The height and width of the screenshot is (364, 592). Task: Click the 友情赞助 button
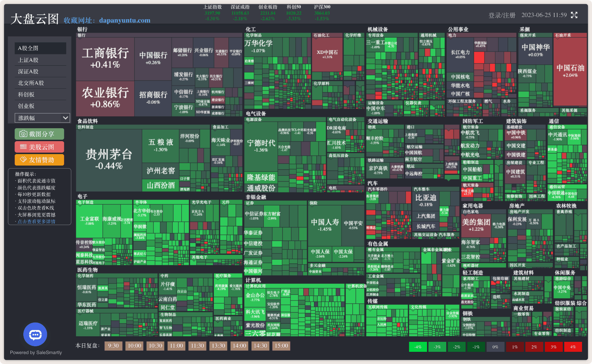point(39,160)
